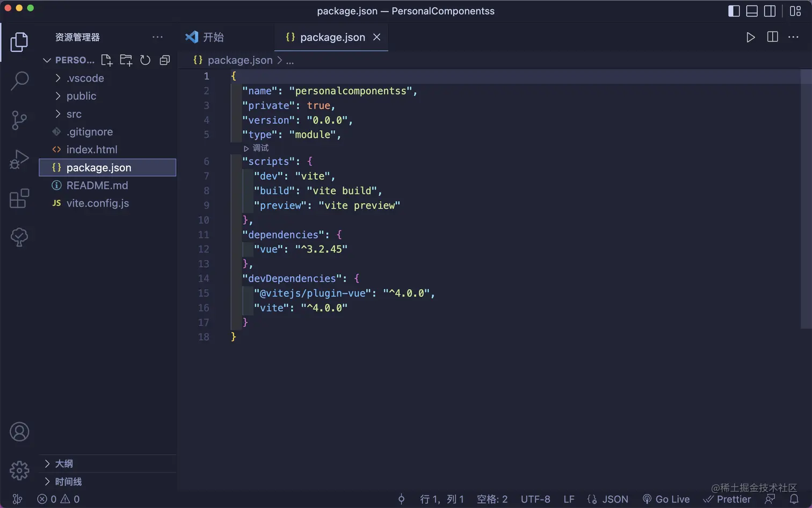
Task: Open the Explorer view icon
Action: [x=19, y=42]
